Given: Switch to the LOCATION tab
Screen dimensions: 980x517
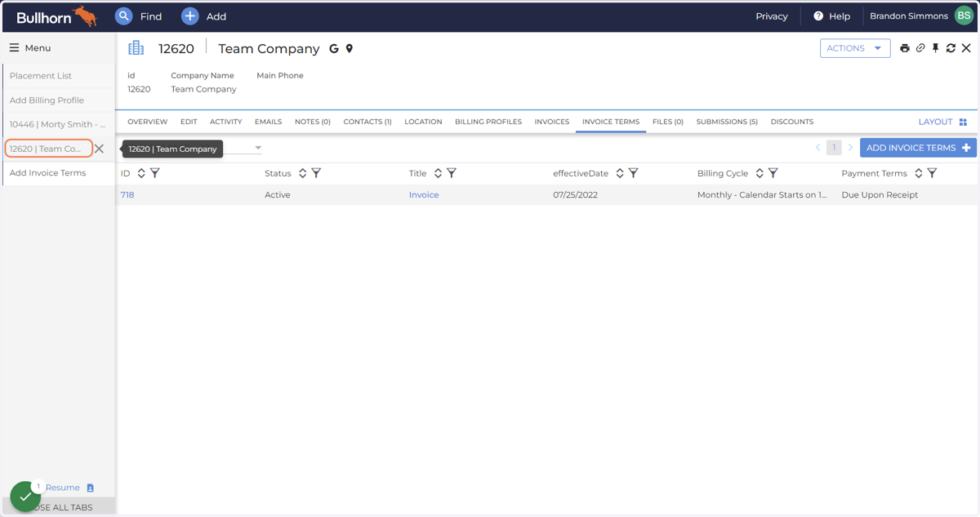Looking at the screenshot, I should point(424,122).
